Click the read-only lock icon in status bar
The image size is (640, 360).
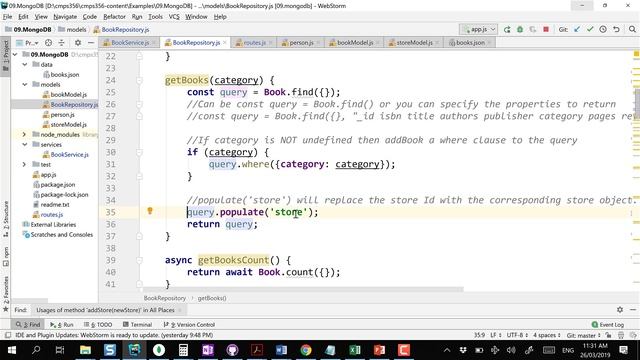(x=608, y=335)
